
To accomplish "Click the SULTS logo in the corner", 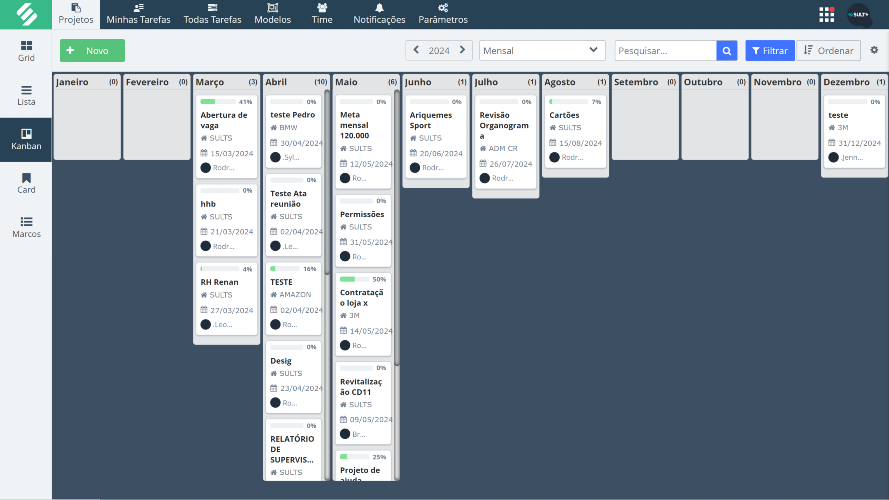I will (26, 14).
